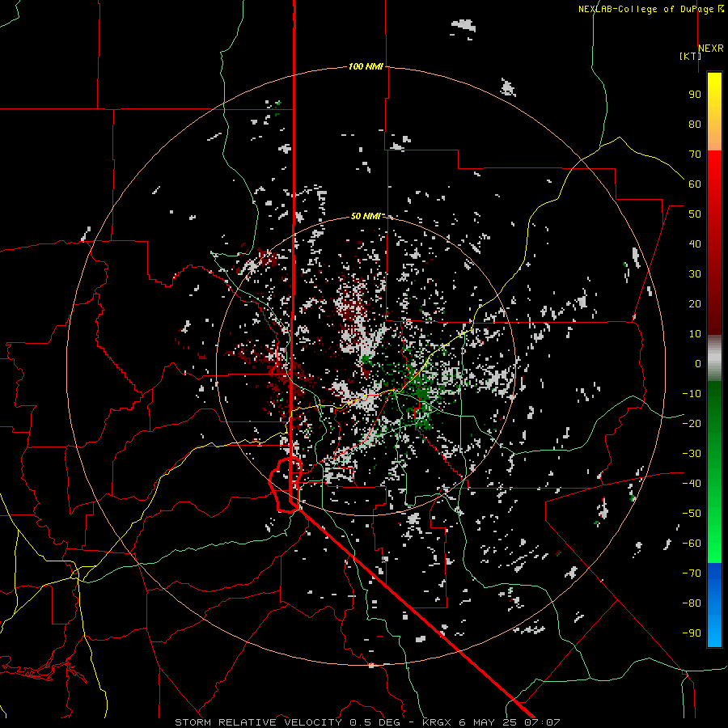Pick the blue segment of the color bar
The image size is (728, 728).
tap(714, 605)
